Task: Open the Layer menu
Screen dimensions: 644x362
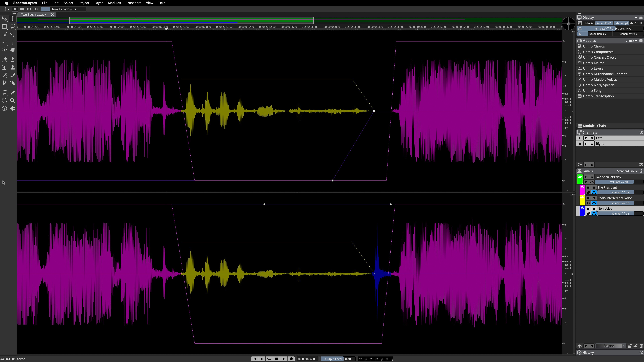Action: (x=98, y=3)
